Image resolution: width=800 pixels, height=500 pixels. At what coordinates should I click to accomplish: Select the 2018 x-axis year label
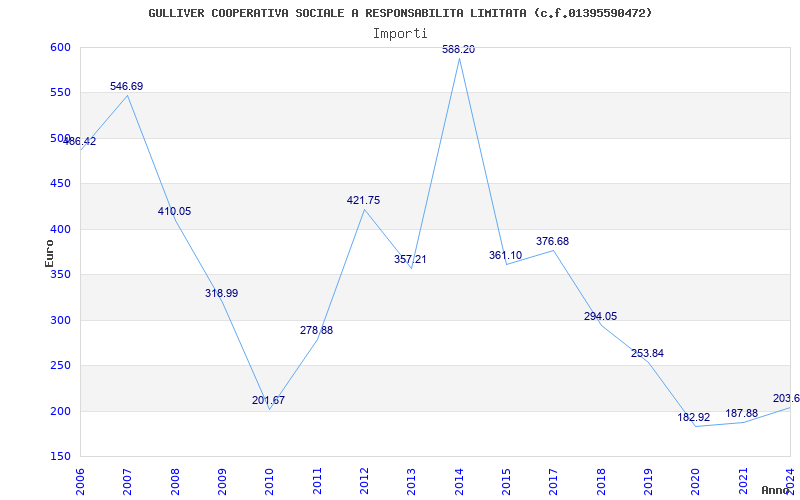[x=601, y=481]
